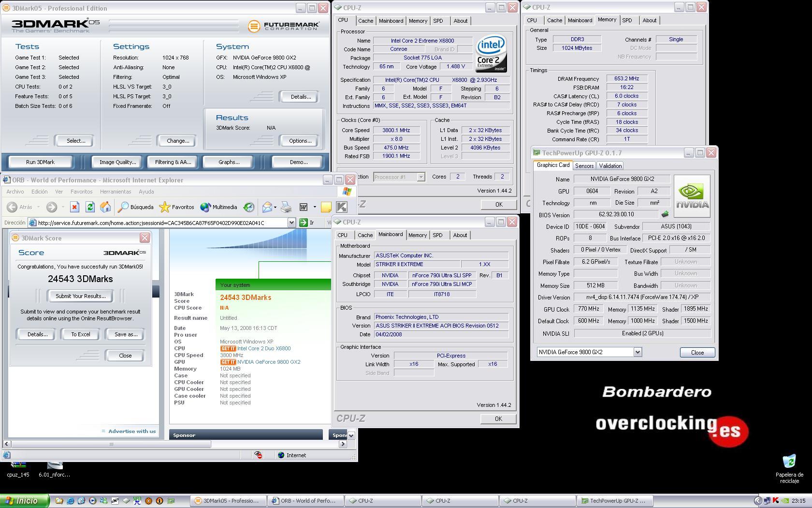Expand hidden system tray icons arrow
The image size is (812, 508).
click(758, 501)
